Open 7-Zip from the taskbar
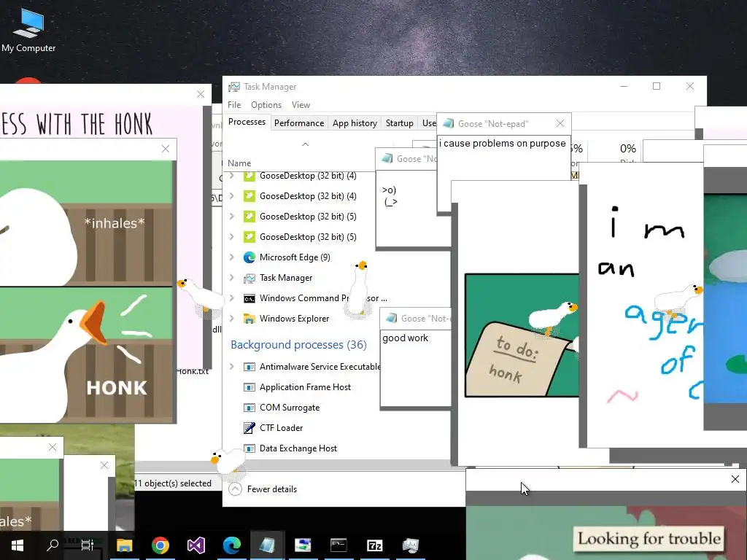Viewport: 747px width, 560px height. 374,545
